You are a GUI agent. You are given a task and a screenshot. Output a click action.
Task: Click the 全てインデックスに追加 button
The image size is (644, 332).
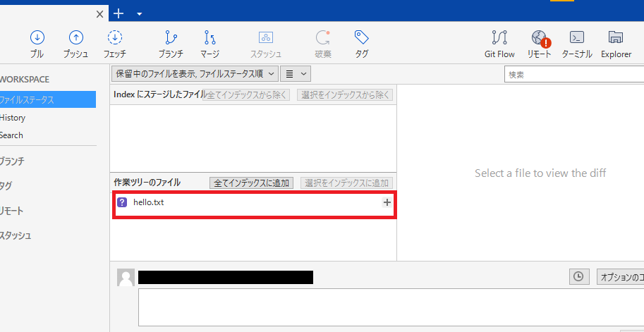pos(252,183)
